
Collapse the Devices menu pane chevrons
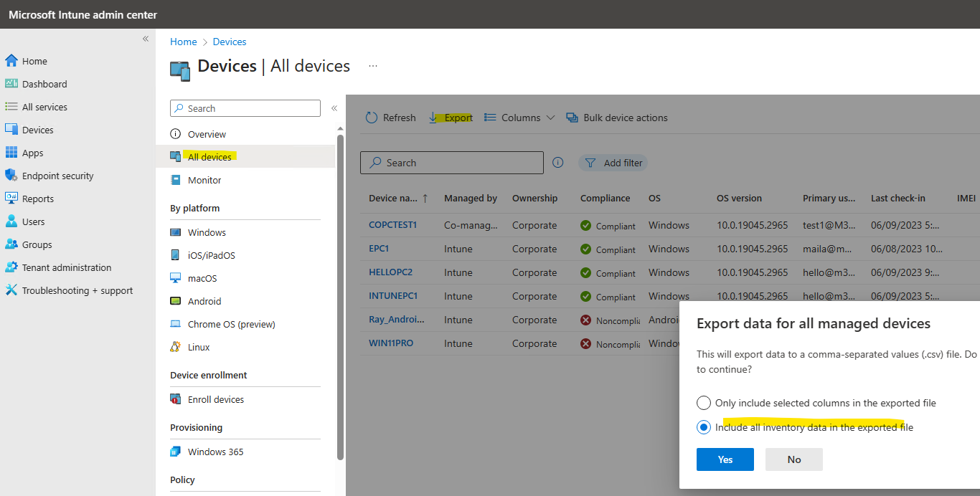click(334, 108)
